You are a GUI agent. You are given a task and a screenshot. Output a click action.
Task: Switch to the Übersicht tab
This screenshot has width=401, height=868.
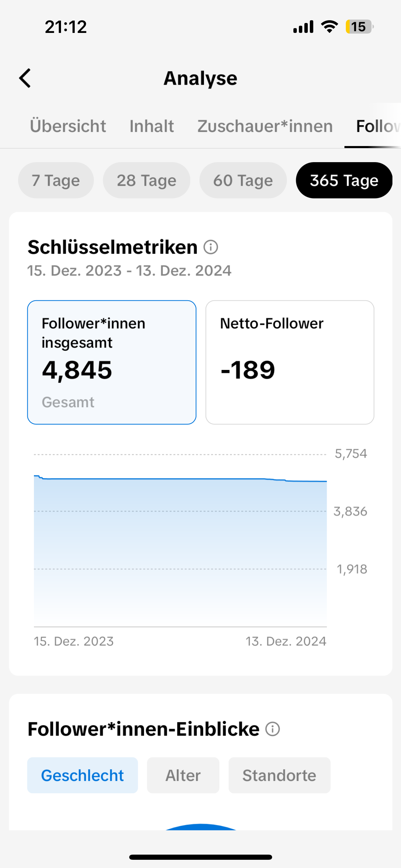(x=68, y=126)
